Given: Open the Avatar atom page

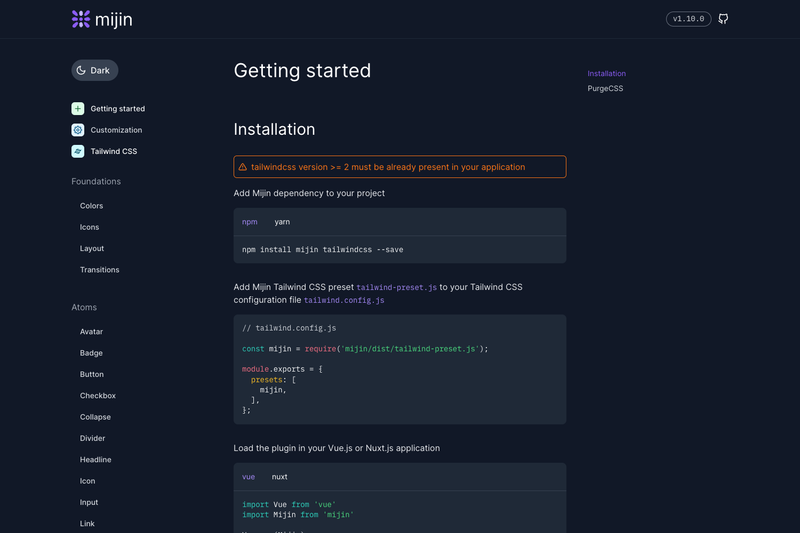Looking at the screenshot, I should (91, 332).
